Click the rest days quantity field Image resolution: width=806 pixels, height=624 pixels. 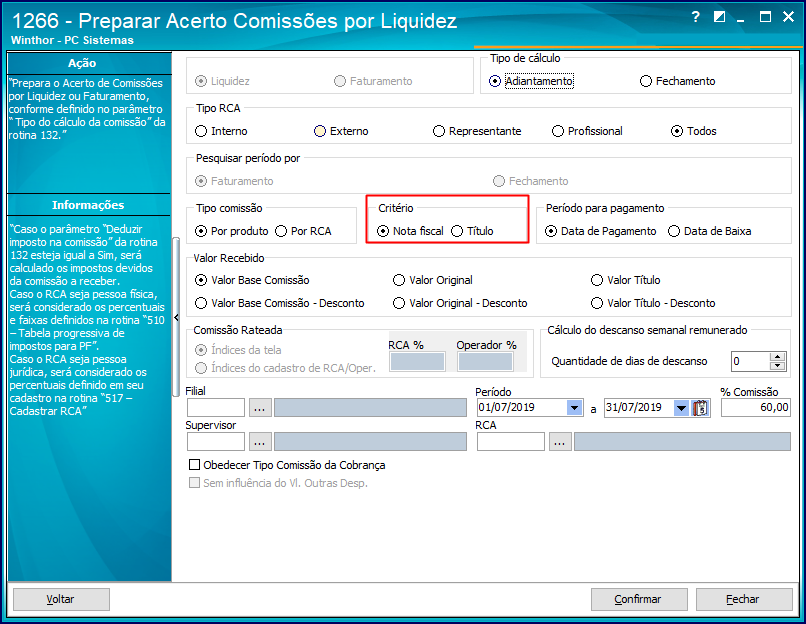pyautogui.click(x=750, y=361)
